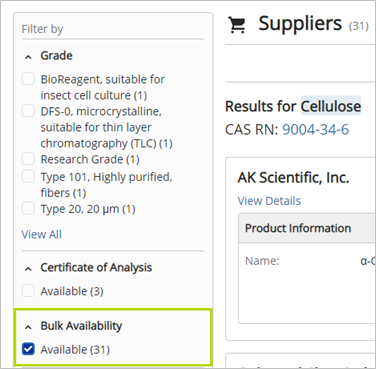
Task: Click the AK Scientific, Inc. supplier title
Action: [293, 177]
